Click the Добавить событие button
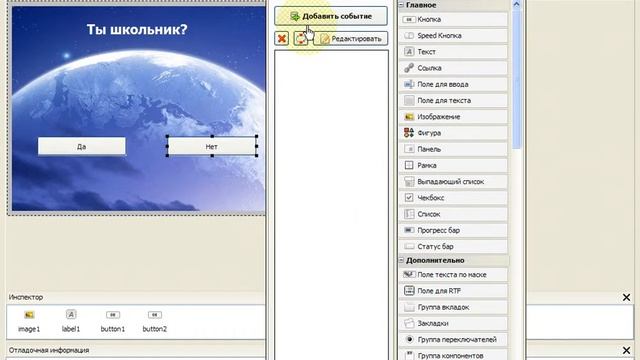 click(331, 16)
